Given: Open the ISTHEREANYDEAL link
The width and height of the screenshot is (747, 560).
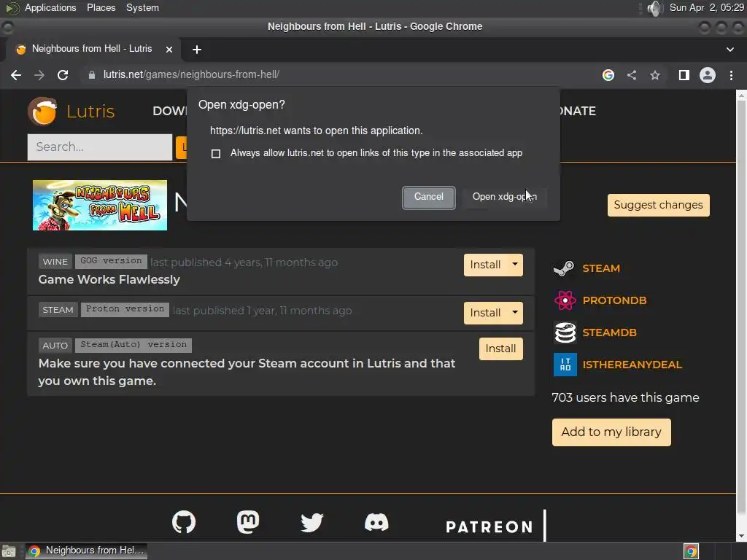Looking at the screenshot, I should point(632,365).
